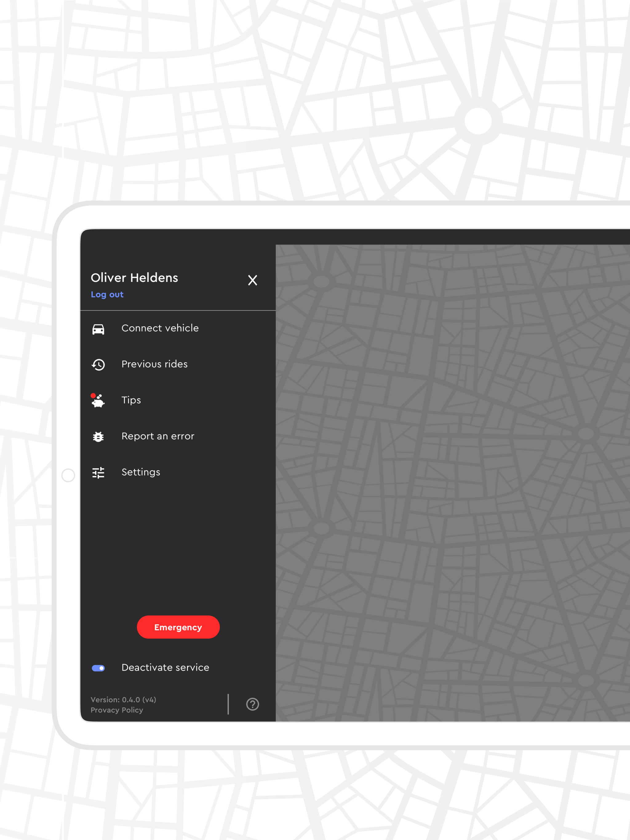Click the Log out link
Viewport: 630px width, 840px height.
point(107,295)
